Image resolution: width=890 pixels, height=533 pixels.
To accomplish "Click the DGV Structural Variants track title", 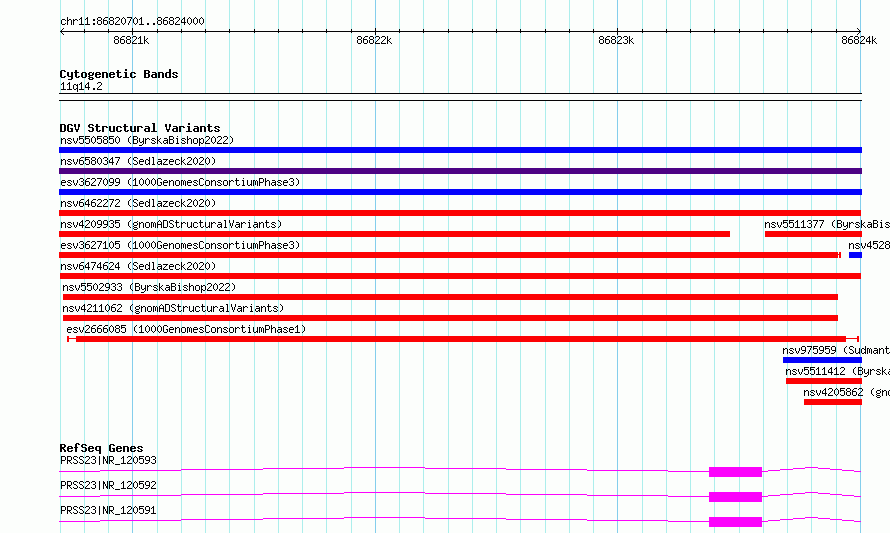I will pyautogui.click(x=140, y=128).
